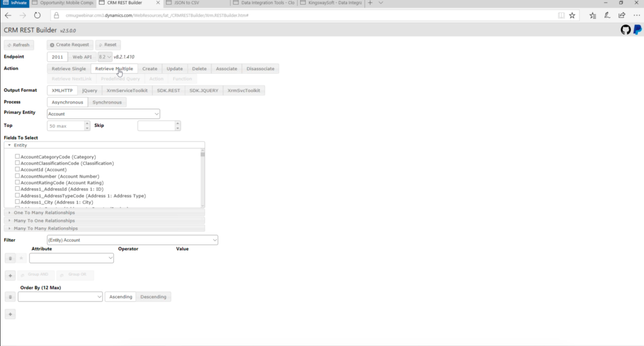The width and height of the screenshot is (644, 346).
Task: Click the Skip number field
Action: [x=156, y=126]
